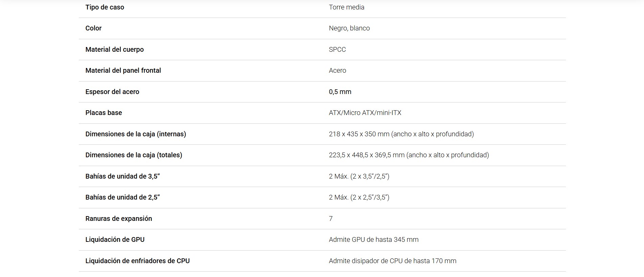Screen dimensions: 644x277
Task: Click 'Liquidación de enfriadores de CPU' label
Action: [137, 261]
